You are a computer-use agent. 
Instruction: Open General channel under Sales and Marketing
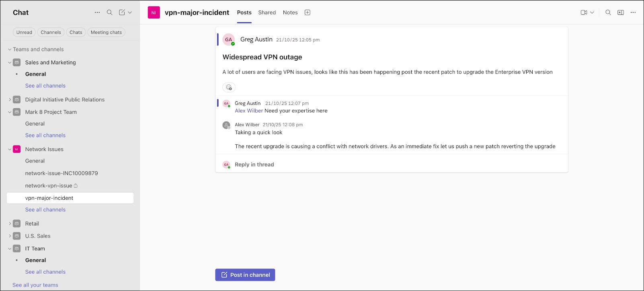coord(35,74)
